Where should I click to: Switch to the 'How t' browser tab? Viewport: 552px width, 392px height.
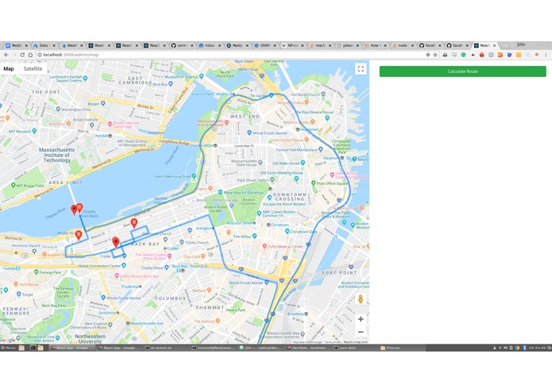pyautogui.click(x=375, y=45)
